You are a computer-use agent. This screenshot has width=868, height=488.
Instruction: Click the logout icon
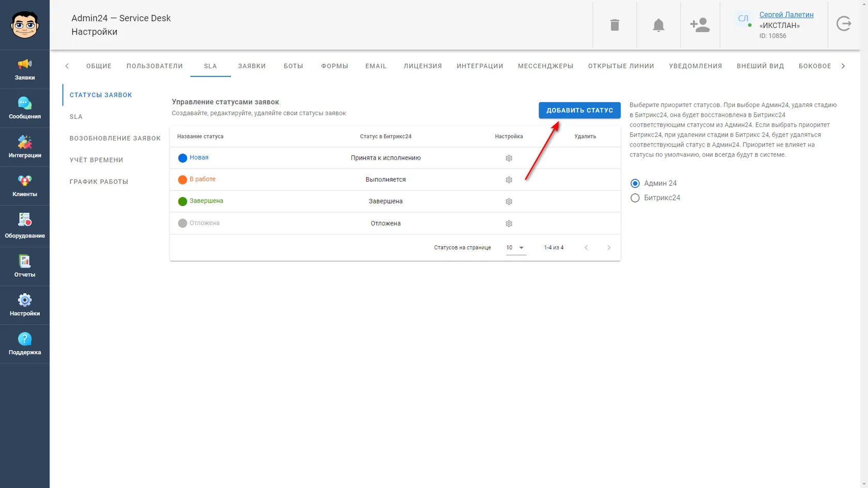(844, 24)
